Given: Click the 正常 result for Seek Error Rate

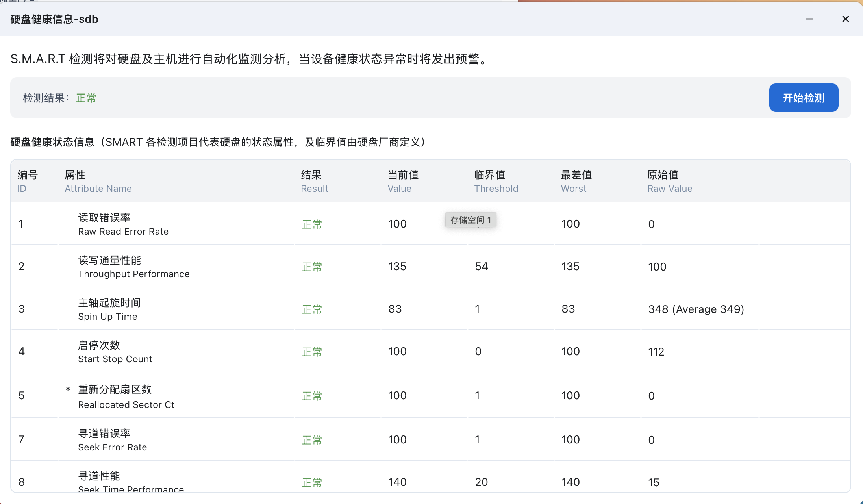Looking at the screenshot, I should pos(312,440).
